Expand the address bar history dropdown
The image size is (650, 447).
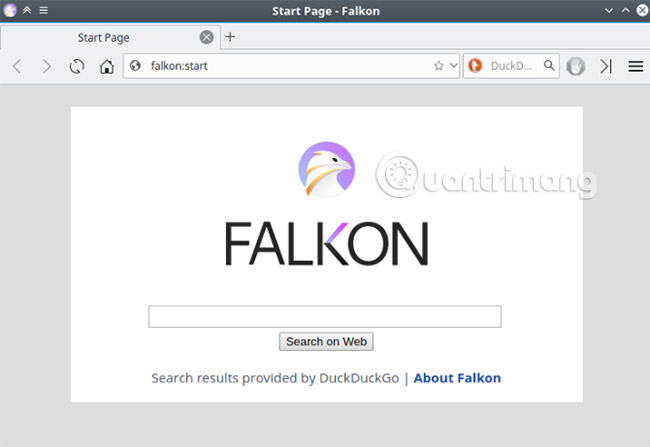[x=454, y=65]
